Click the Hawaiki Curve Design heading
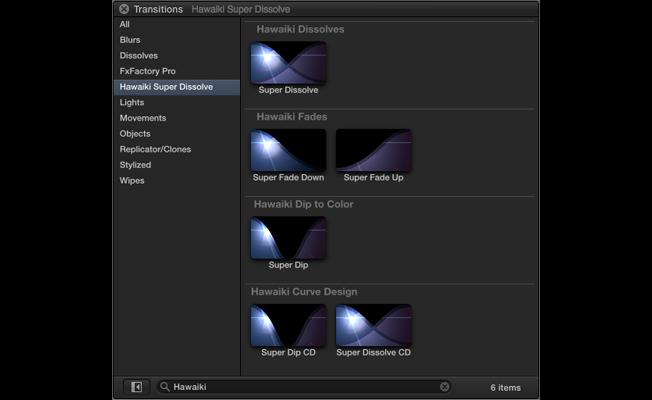Image resolution: width=652 pixels, height=400 pixels. [x=304, y=291]
